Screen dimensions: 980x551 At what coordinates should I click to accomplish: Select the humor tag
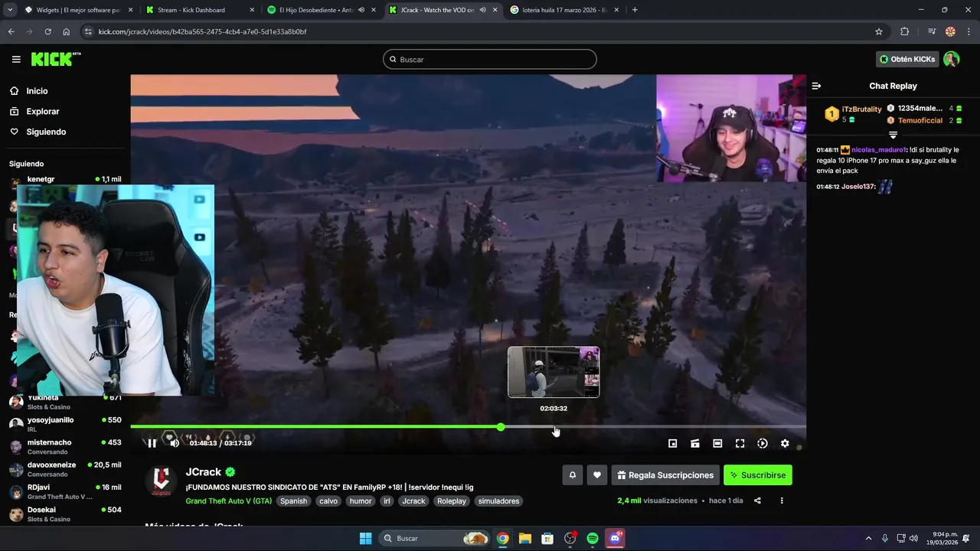click(x=361, y=501)
